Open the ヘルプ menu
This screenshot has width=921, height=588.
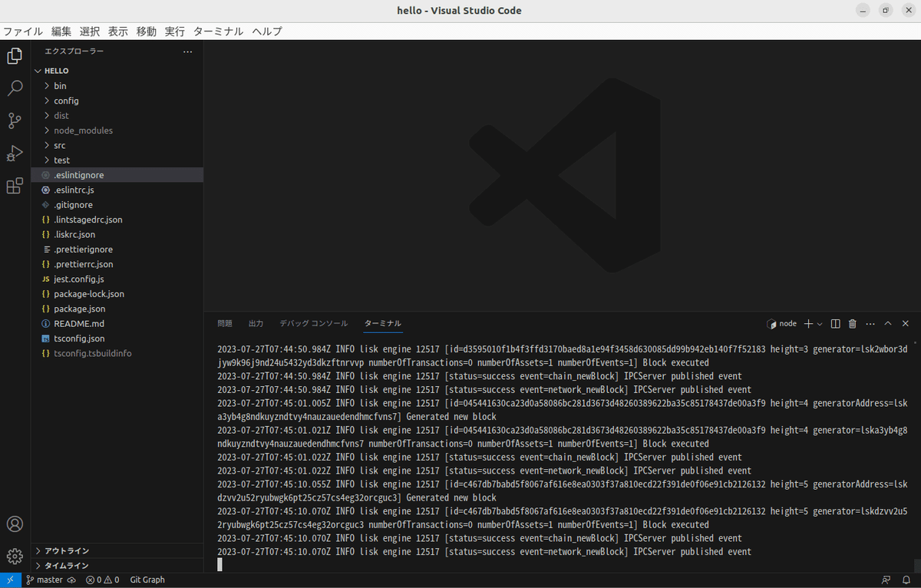(267, 31)
